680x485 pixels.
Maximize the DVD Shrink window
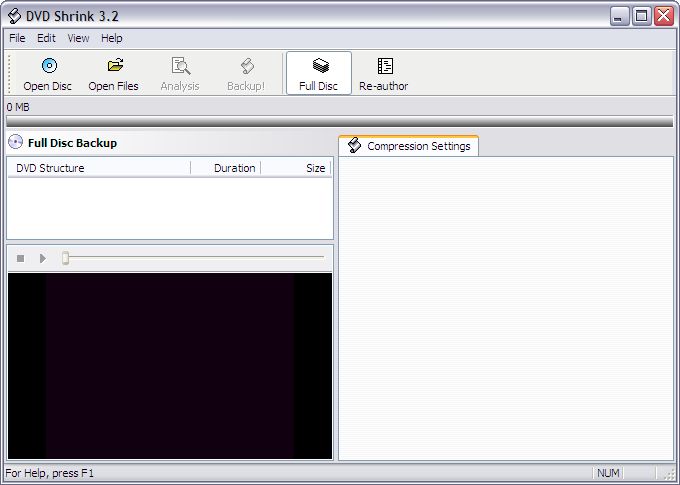[641, 16]
